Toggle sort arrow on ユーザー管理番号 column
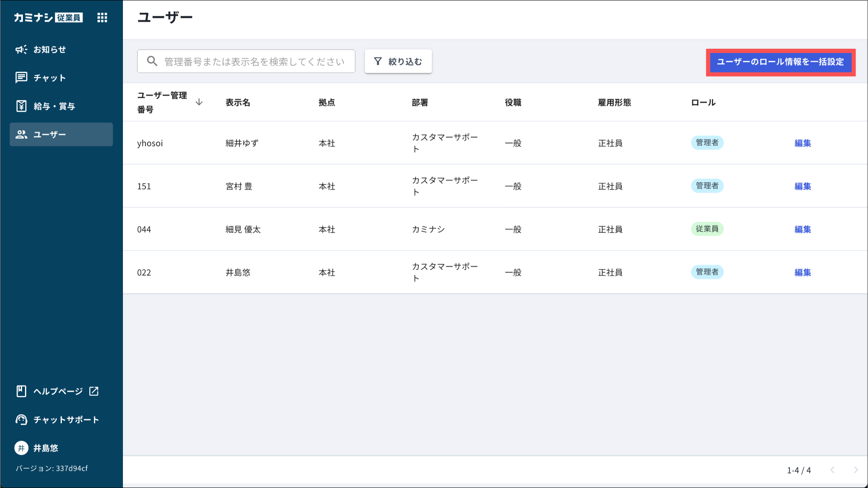 pyautogui.click(x=199, y=102)
